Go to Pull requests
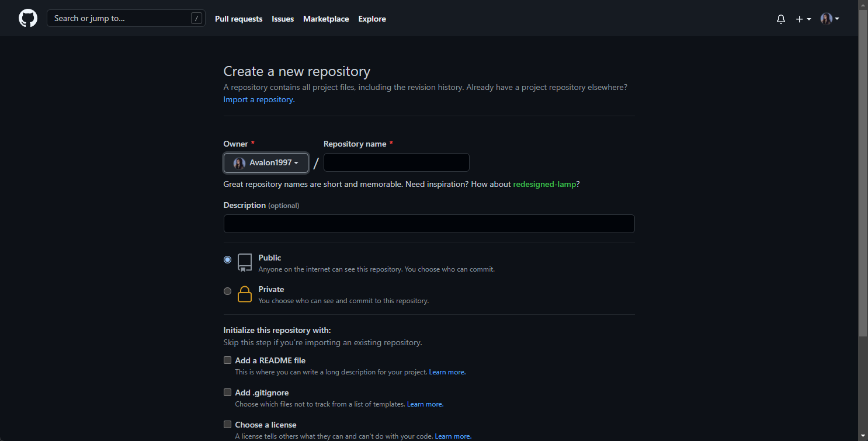The width and height of the screenshot is (868, 441). coord(239,19)
